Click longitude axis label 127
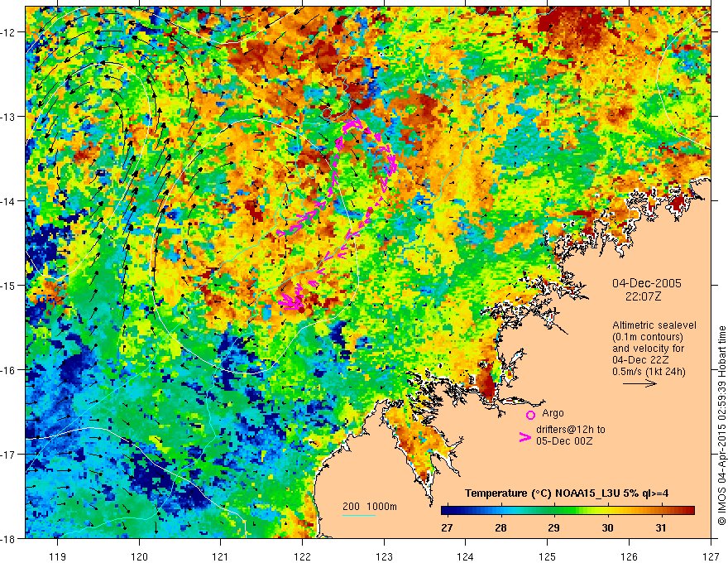Screen dimensions: 728x563 click(711, 556)
